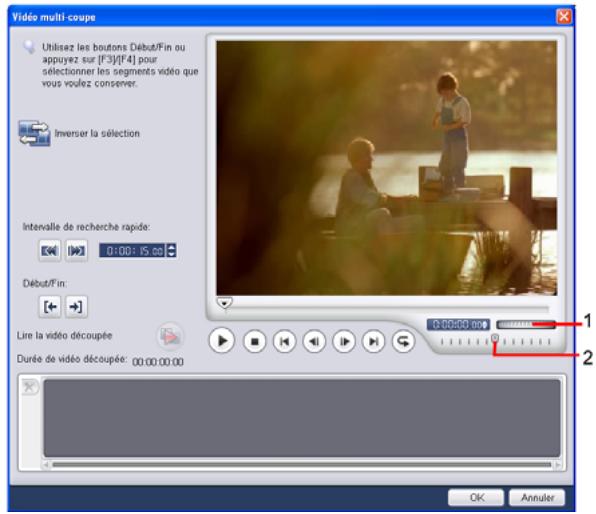This screenshot has width=596, height=514.
Task: Click the horizontal scrollbar left arrow
Action: pos(46,465)
